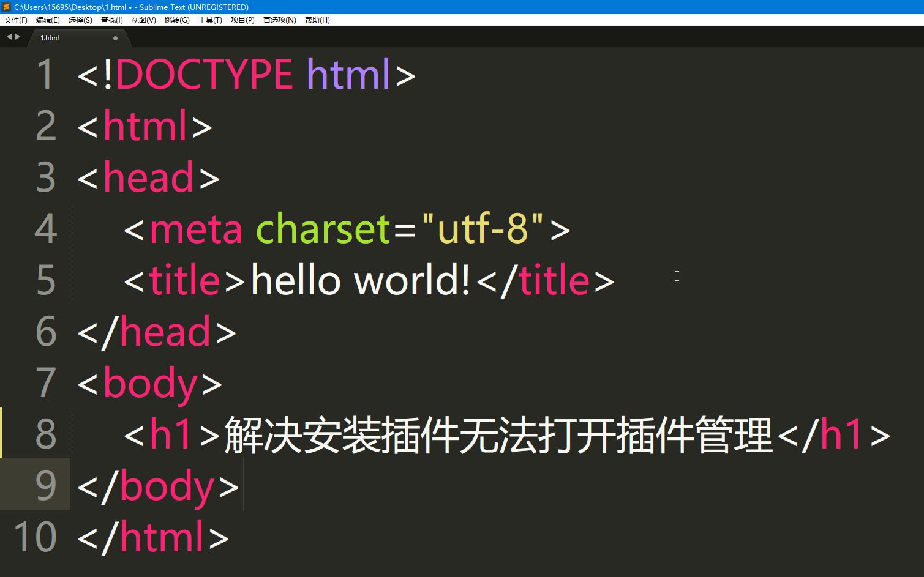Viewport: 924px width, 577px height.
Task: Open the 视图(V) menu
Action: pyautogui.click(x=142, y=20)
